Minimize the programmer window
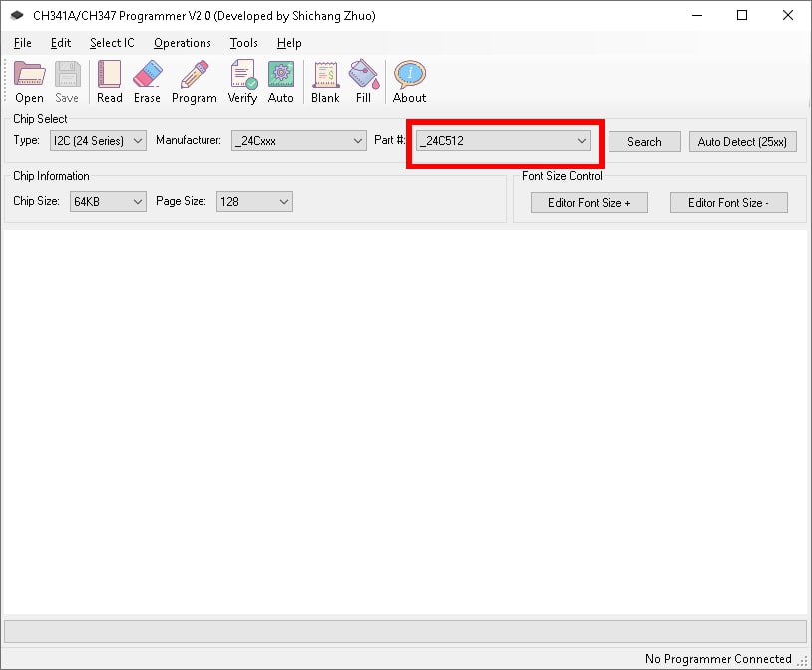Image resolution: width=812 pixels, height=670 pixels. (697, 16)
